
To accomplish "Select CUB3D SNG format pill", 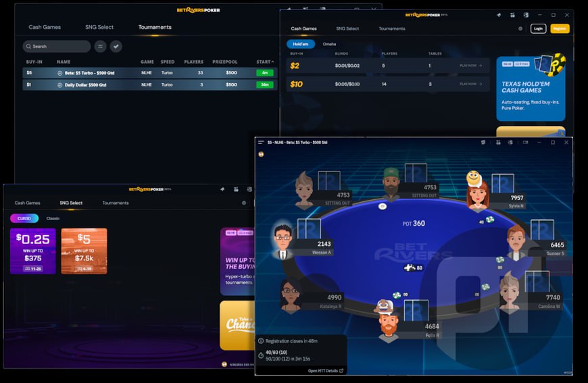I will coord(24,218).
